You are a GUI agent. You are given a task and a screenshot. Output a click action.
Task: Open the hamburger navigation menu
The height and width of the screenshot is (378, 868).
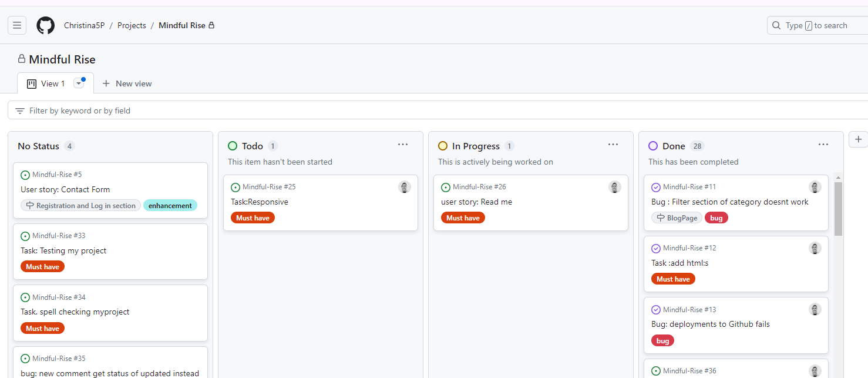[17, 25]
